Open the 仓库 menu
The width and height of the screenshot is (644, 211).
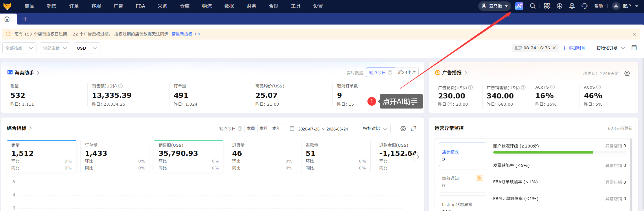[x=185, y=6]
